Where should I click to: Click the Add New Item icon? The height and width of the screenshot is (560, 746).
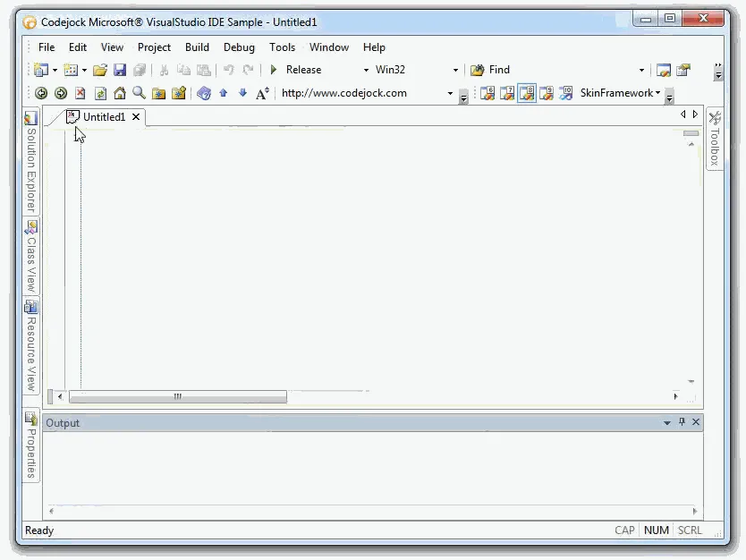[x=71, y=70]
